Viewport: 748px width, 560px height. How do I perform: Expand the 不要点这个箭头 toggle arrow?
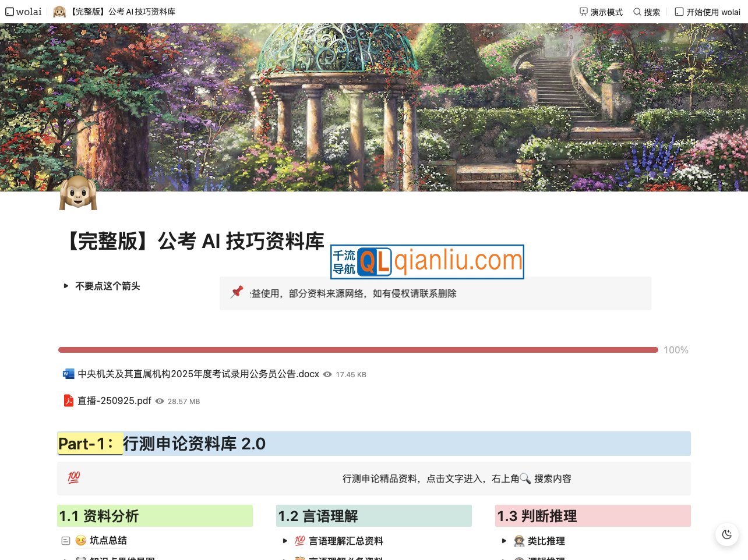[x=66, y=286]
